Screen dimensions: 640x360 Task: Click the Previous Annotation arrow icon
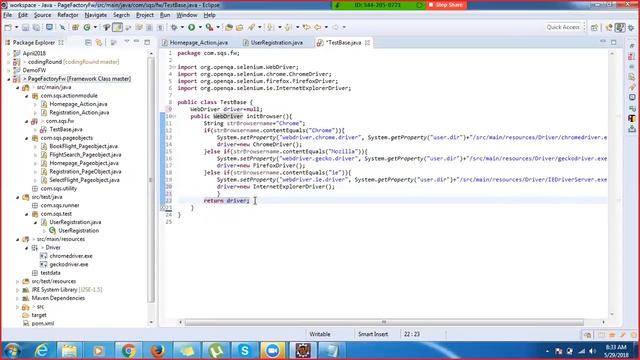coord(288,27)
